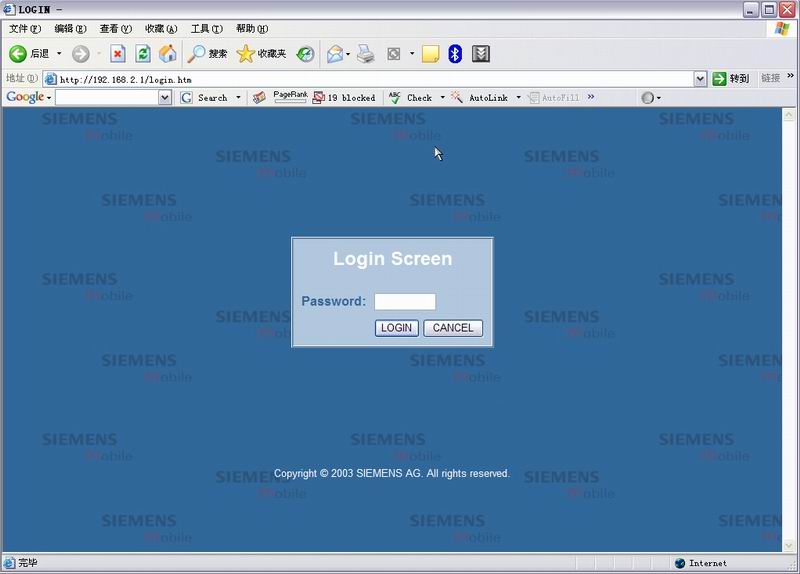
Task: Click the page icon in the address bar
Action: [x=50, y=79]
